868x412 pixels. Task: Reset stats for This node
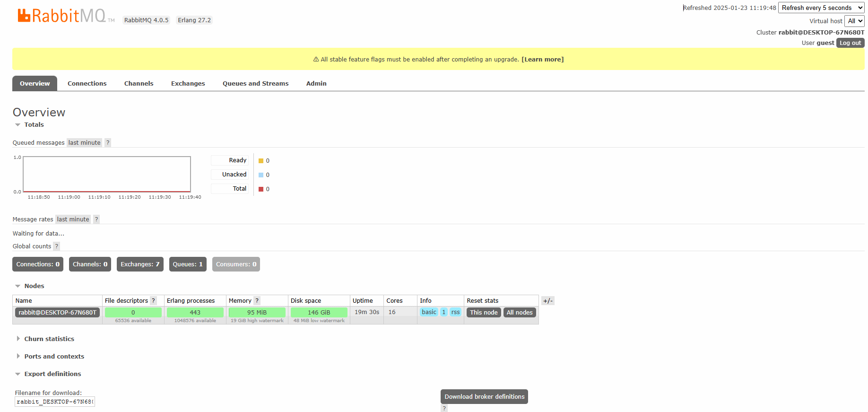point(484,312)
